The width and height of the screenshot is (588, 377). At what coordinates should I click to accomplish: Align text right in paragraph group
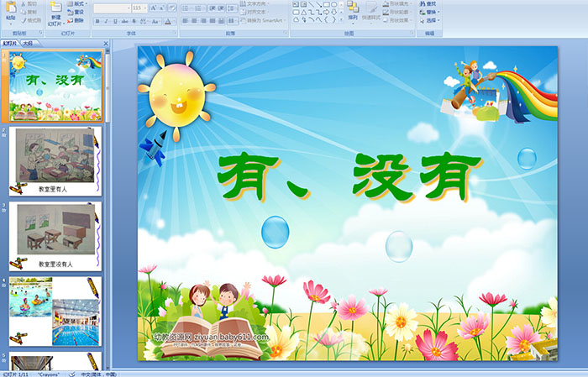203,21
